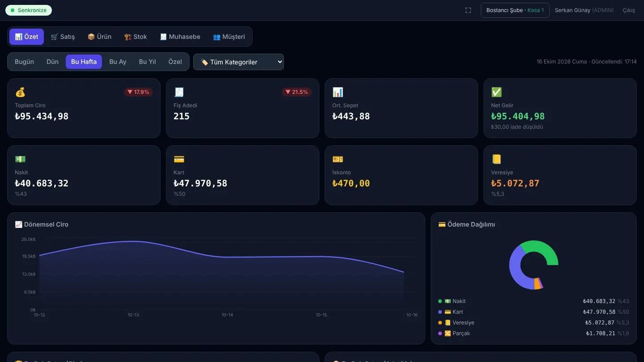Click the fullscreen toggle icon

click(468, 10)
